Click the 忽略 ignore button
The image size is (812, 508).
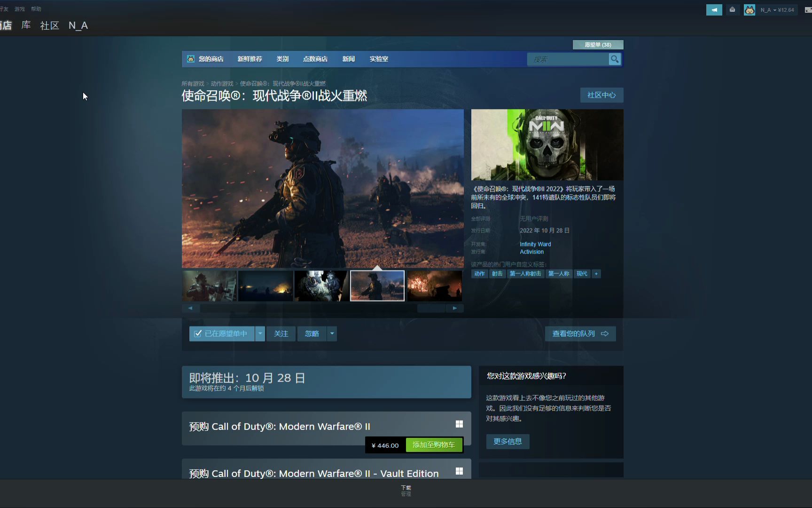coord(312,333)
